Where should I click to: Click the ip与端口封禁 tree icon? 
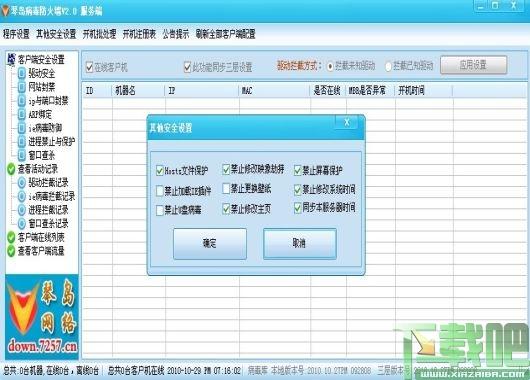point(22,100)
